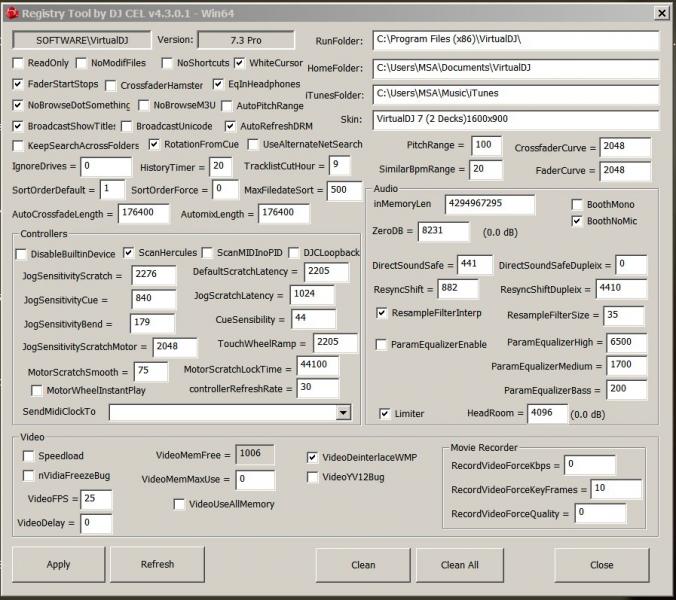Screen dimensions: 676x600
Task: Click the controllerRefreshRate field
Action: (318, 388)
